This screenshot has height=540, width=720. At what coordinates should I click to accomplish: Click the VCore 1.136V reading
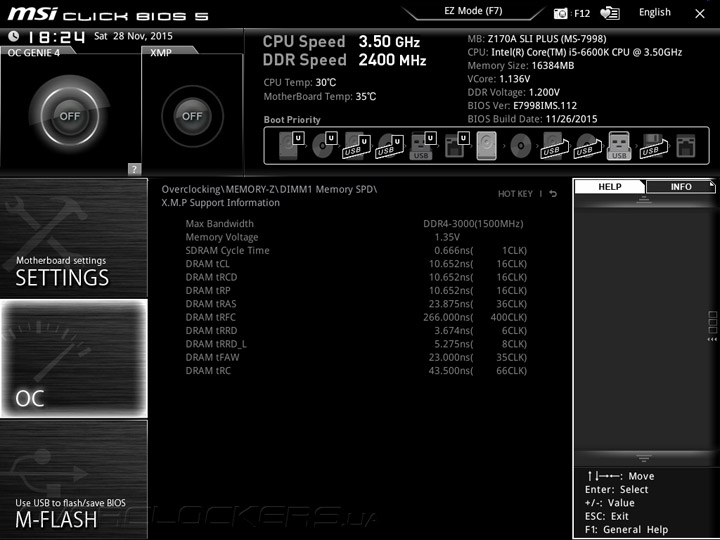499,79
